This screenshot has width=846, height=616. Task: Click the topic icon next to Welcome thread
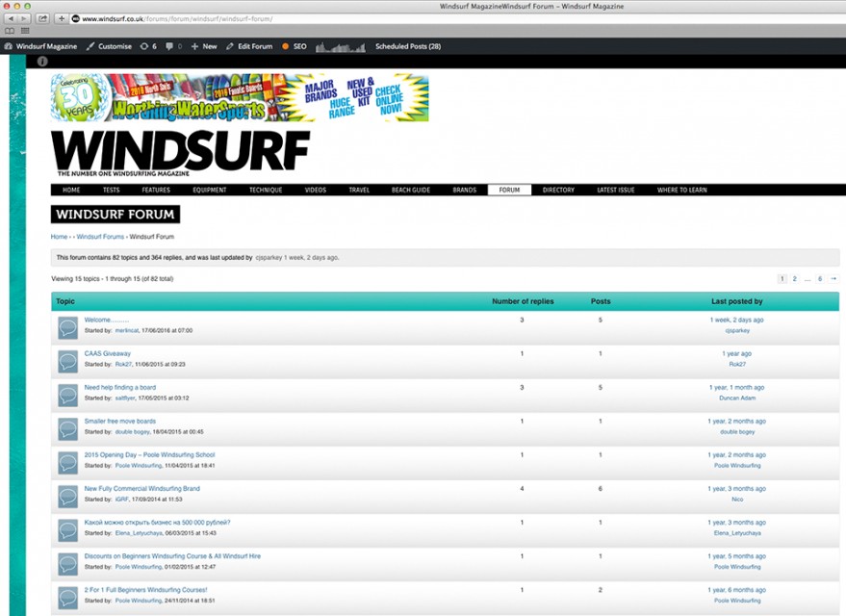tap(66, 328)
